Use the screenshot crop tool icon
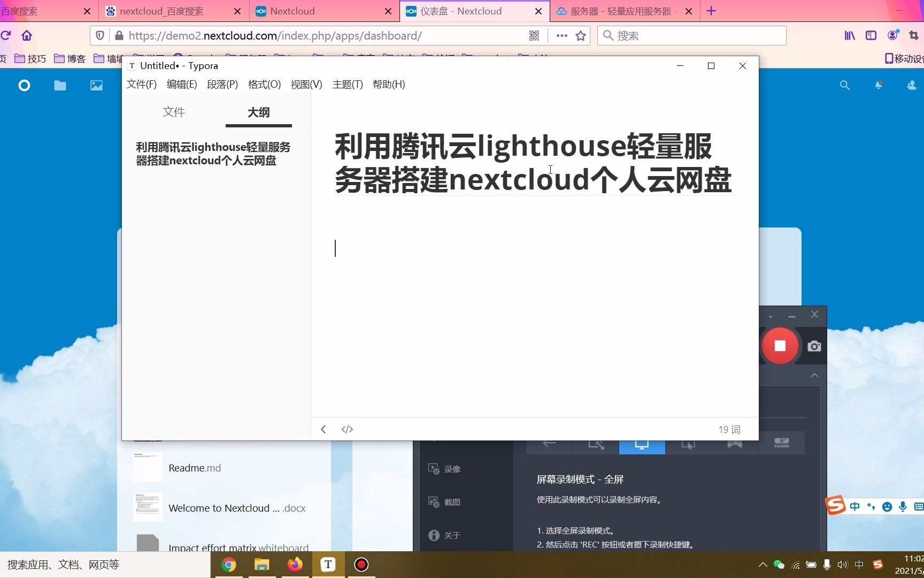Image resolution: width=924 pixels, height=578 pixels. click(x=913, y=35)
